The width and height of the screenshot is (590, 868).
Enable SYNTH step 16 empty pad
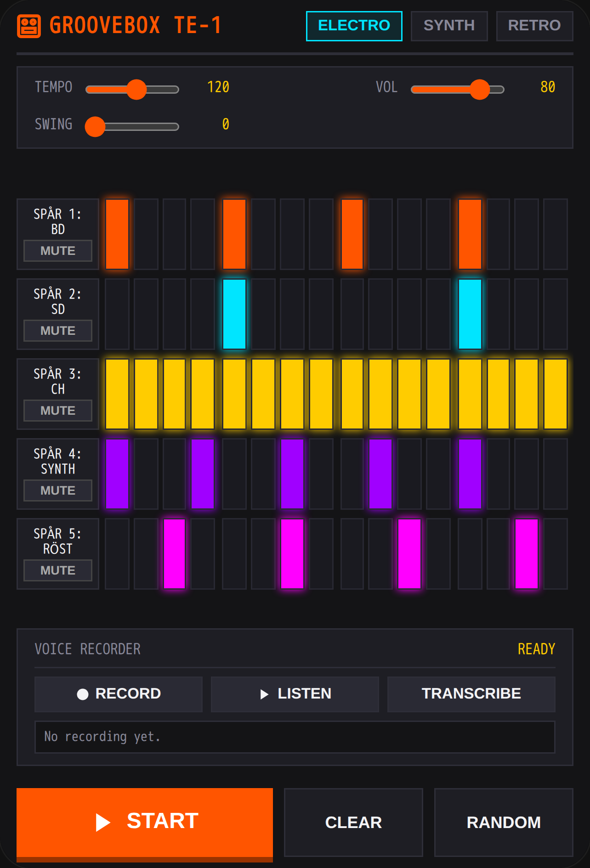point(556,474)
